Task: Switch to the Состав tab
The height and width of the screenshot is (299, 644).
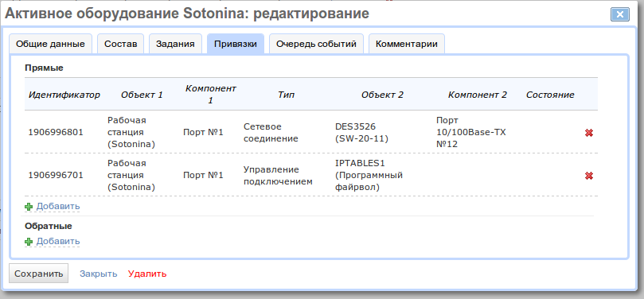Action: 120,44
